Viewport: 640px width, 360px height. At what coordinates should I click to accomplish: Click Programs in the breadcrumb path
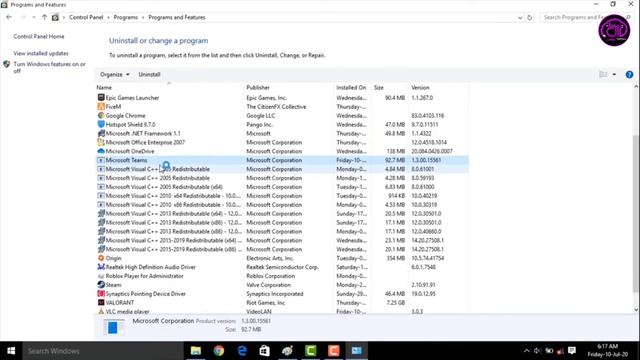(x=126, y=18)
